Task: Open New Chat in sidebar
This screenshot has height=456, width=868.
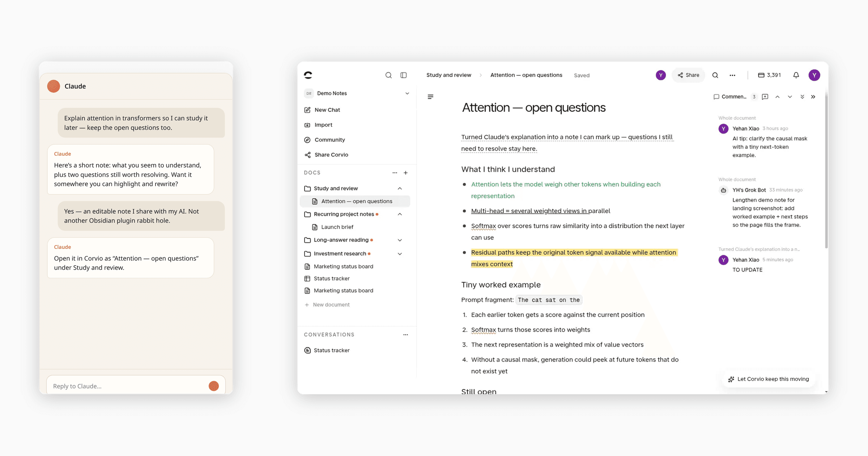Action: 322,110
